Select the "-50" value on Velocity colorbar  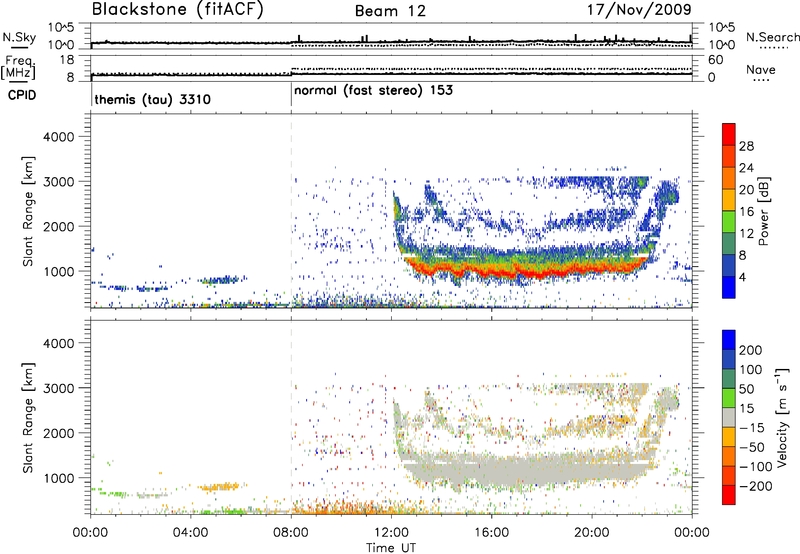(x=752, y=447)
